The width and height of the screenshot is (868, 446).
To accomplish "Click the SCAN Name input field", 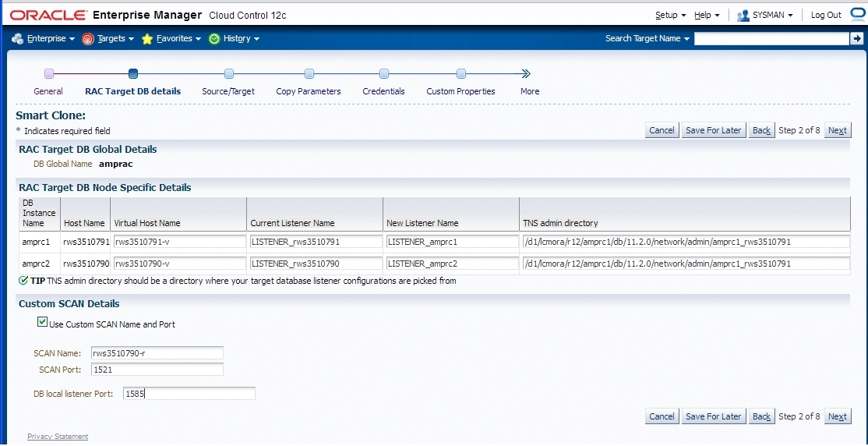I will (x=157, y=353).
